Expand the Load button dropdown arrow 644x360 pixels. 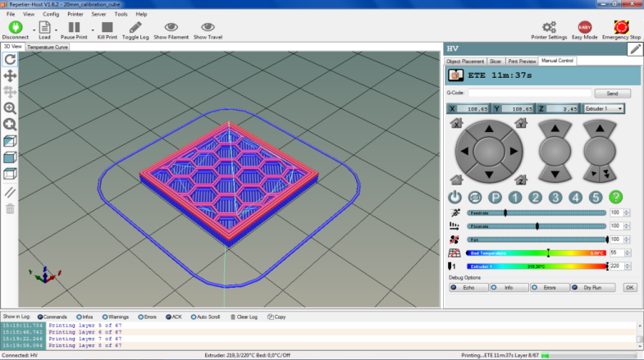(x=56, y=30)
